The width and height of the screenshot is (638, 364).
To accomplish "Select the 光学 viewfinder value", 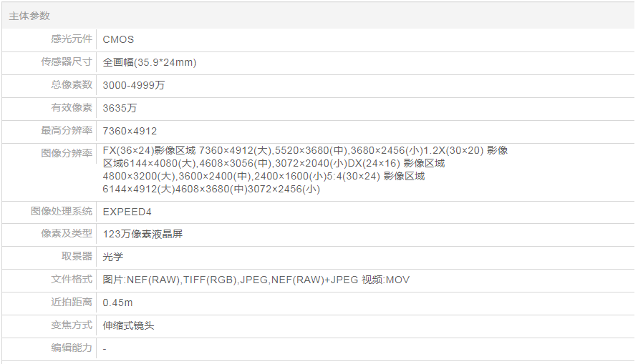I will pyautogui.click(x=113, y=257).
